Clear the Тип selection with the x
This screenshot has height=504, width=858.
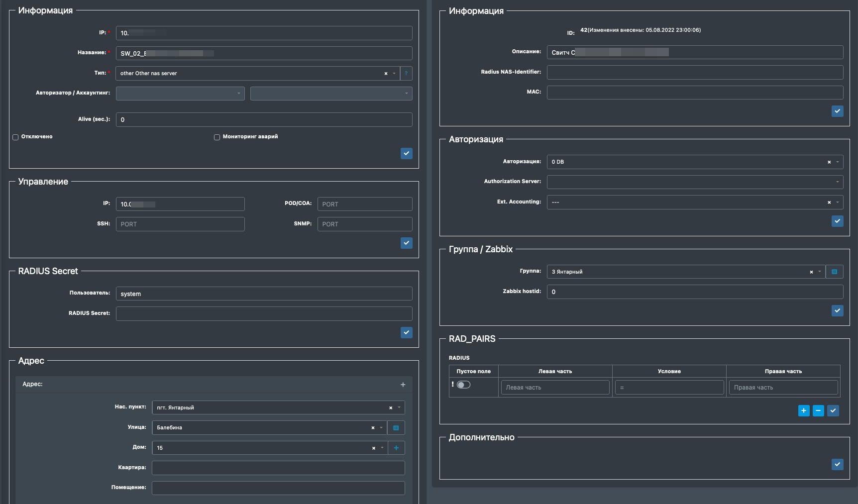click(x=386, y=74)
